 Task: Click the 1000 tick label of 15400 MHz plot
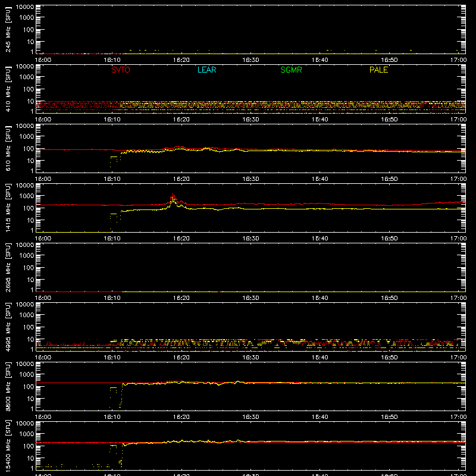point(27,434)
